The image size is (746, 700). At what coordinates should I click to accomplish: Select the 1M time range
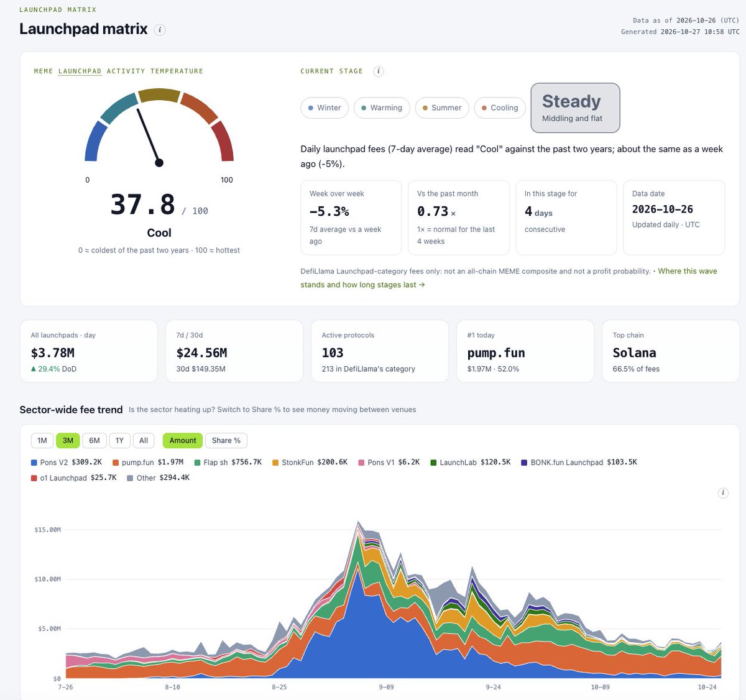tap(42, 441)
